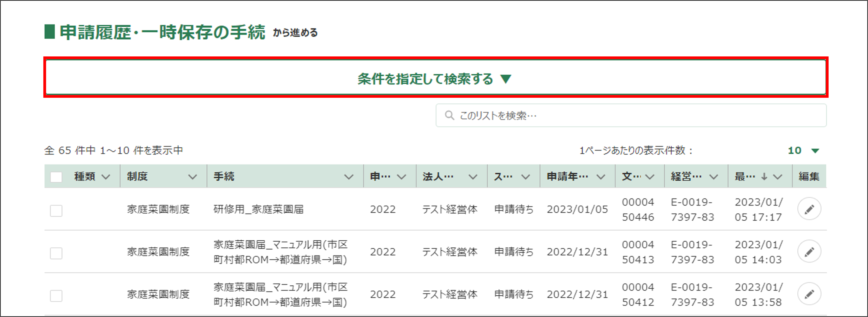The width and height of the screenshot is (868, 317).
Task: Check the box for document 0000450412 row
Action: [56, 296]
